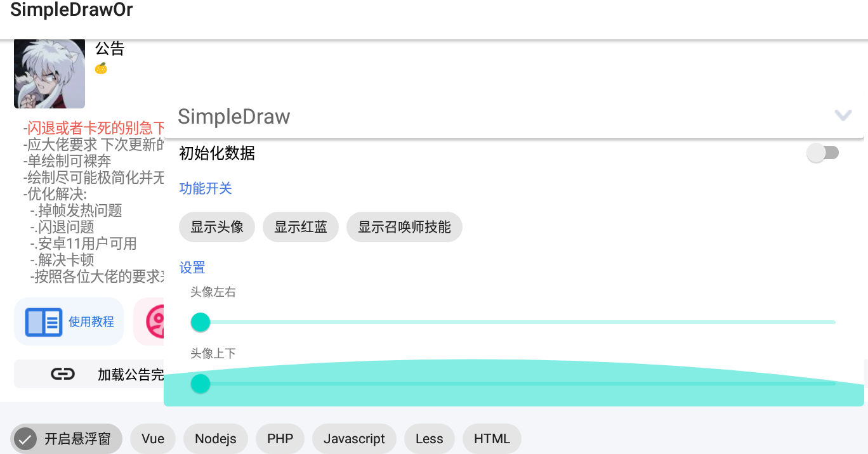Choose the PHP chip
The image size is (868, 454).
click(x=280, y=439)
